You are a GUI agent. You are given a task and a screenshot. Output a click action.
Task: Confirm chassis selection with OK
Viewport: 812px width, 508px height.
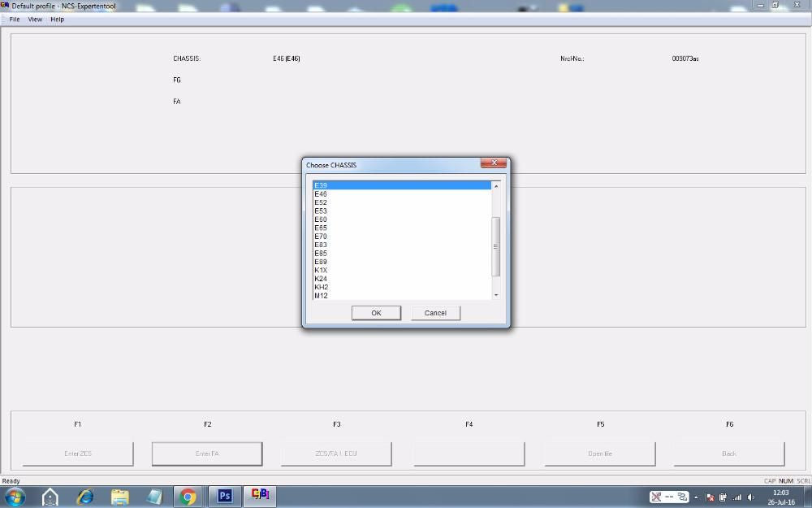coord(376,313)
